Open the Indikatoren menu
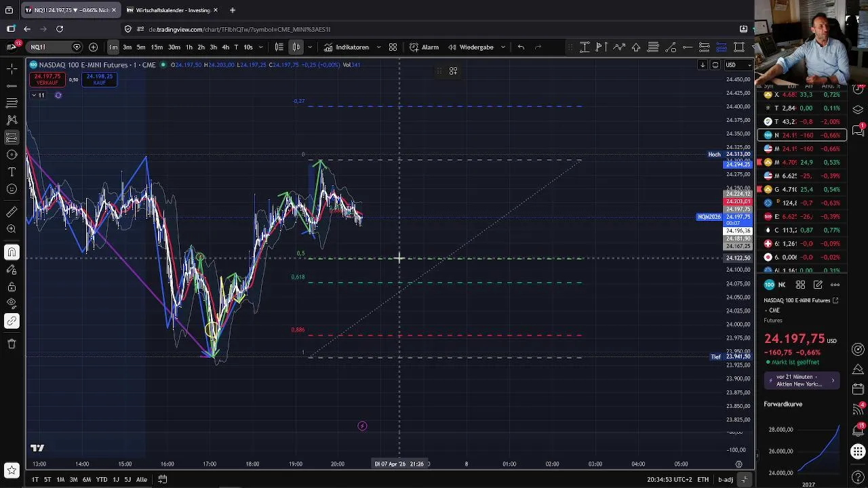Viewport: 868px width, 488px height. pyautogui.click(x=347, y=47)
